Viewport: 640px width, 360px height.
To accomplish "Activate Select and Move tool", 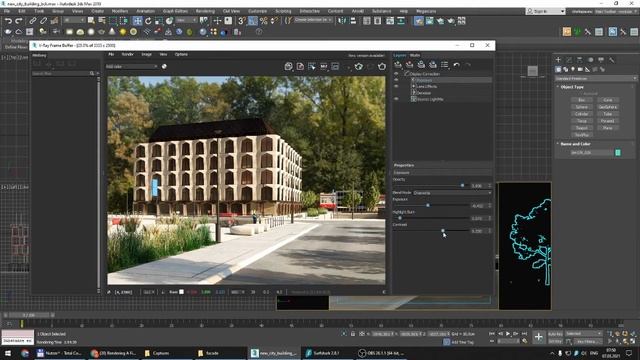I will pos(138,21).
